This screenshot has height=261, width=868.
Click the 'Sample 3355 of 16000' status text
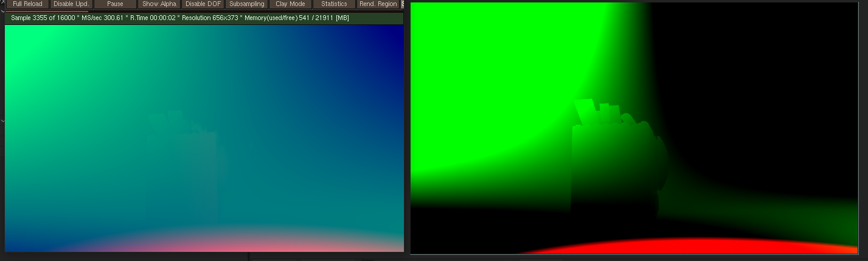coord(44,18)
